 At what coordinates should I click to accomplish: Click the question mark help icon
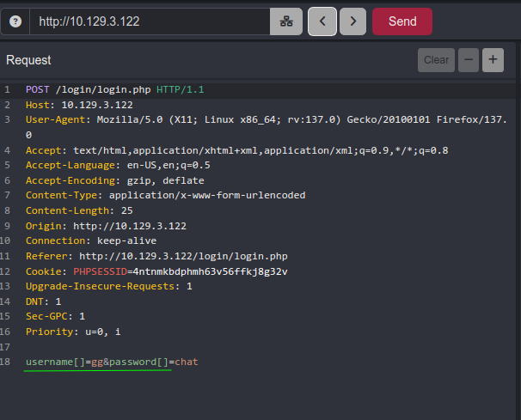[15, 21]
